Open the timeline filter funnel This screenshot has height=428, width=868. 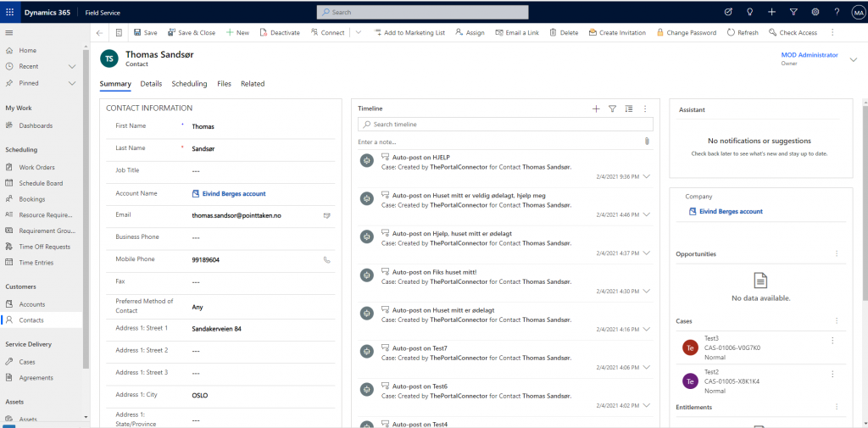point(612,109)
